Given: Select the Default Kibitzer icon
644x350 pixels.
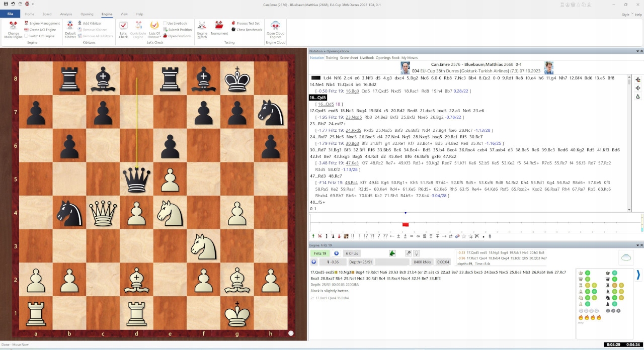Looking at the screenshot, I should click(70, 29).
